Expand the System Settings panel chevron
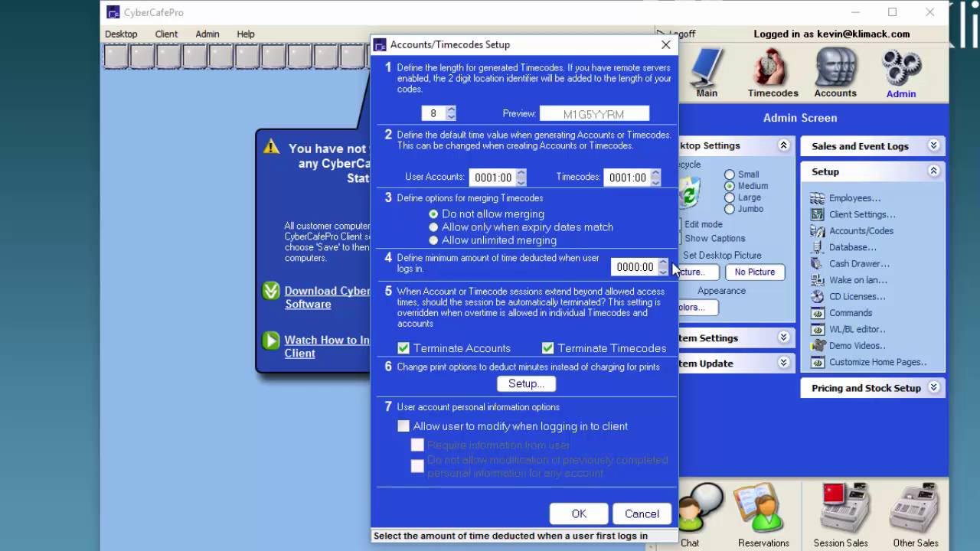980x551 pixels. tap(783, 337)
